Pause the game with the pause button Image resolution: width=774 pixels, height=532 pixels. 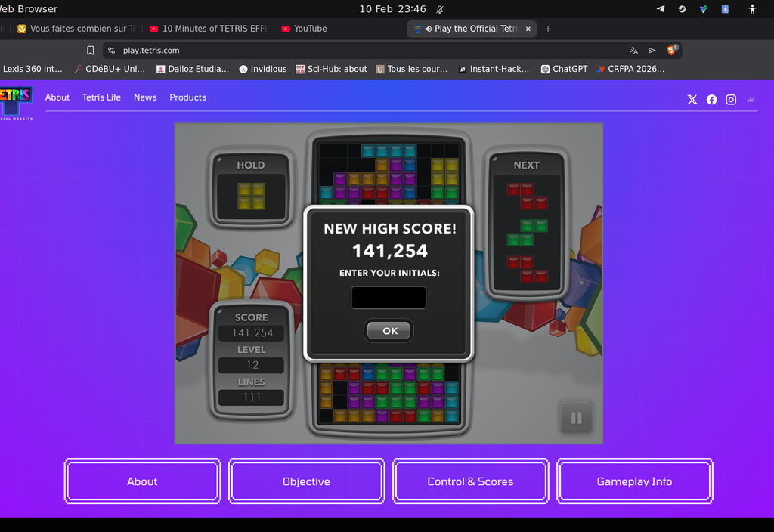tap(576, 418)
